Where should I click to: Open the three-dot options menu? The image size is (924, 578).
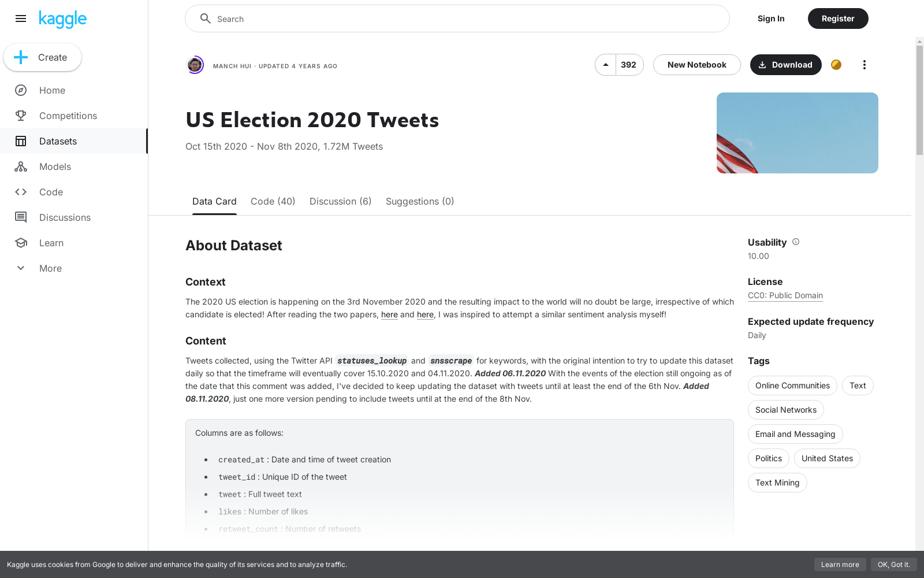click(865, 65)
